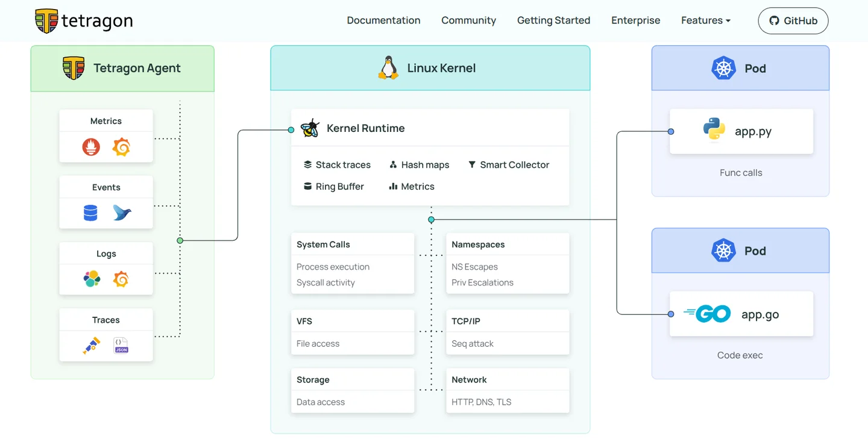Click the Linux Kernel title
This screenshot has height=445, width=868.
[441, 68]
